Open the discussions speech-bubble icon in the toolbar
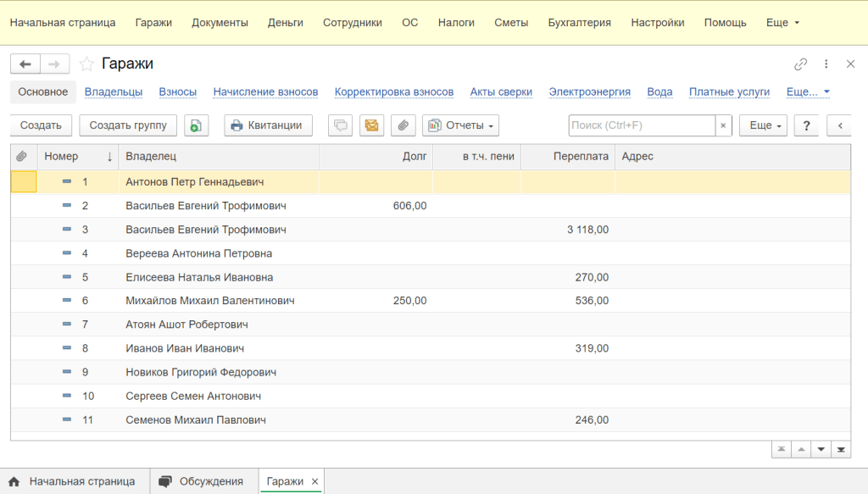868x494 pixels. [x=340, y=125]
